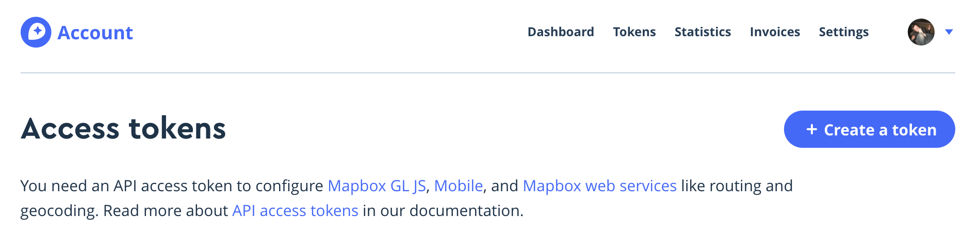Click the user profile avatar

point(921,32)
